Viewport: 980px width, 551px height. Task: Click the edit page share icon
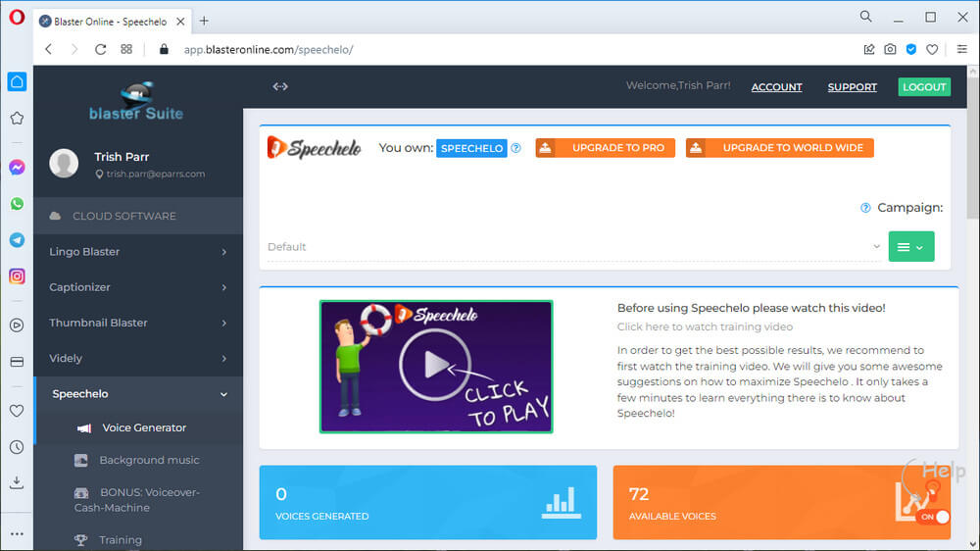point(868,49)
